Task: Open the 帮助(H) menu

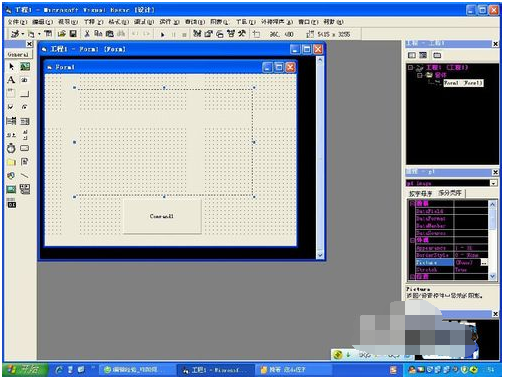Action: click(x=333, y=22)
